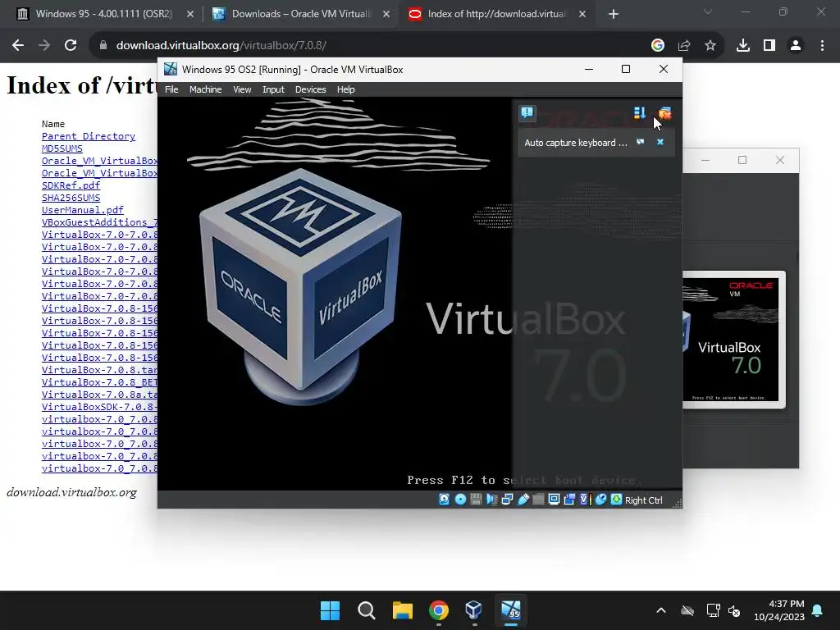Image resolution: width=840 pixels, height=630 pixels.
Task: Expand the Auto capture keyboard notification details
Action: click(x=640, y=142)
